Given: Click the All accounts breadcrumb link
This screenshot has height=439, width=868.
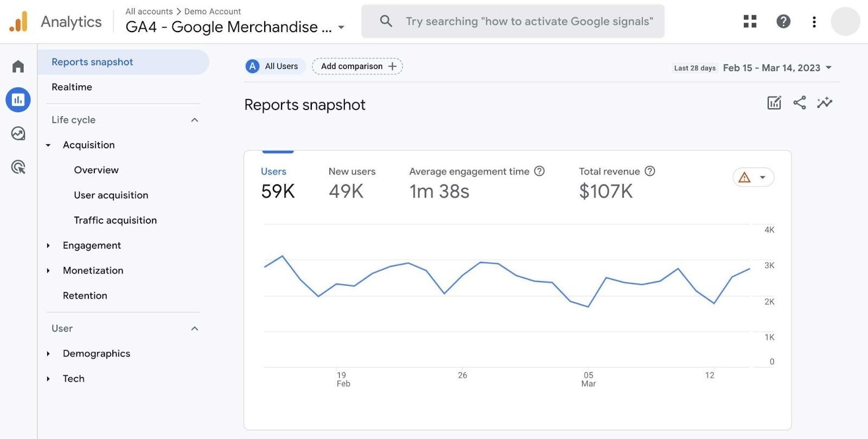Looking at the screenshot, I should tap(149, 11).
